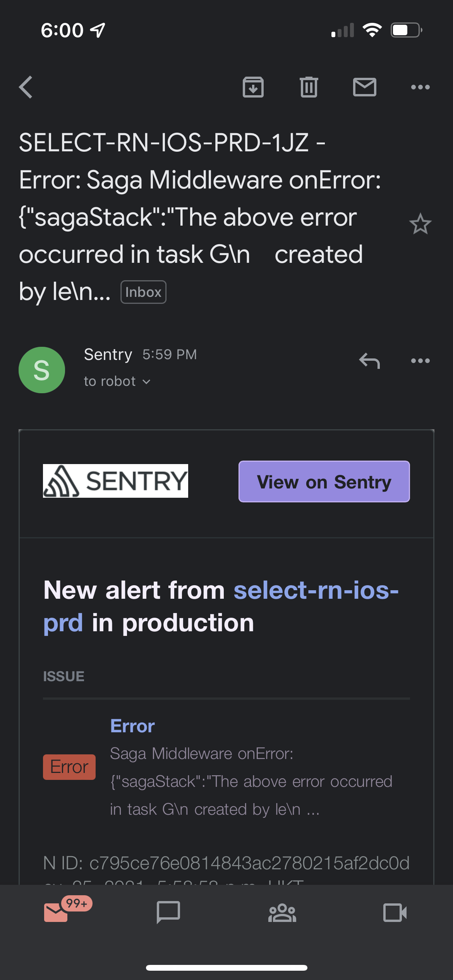Open the Spaces tab
Image resolution: width=453 pixels, height=980 pixels.
coord(282,913)
